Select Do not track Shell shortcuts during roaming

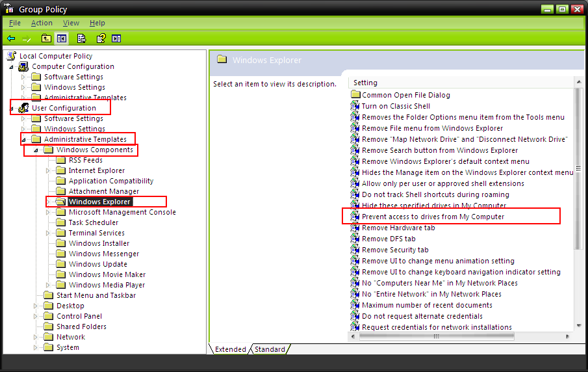(435, 195)
